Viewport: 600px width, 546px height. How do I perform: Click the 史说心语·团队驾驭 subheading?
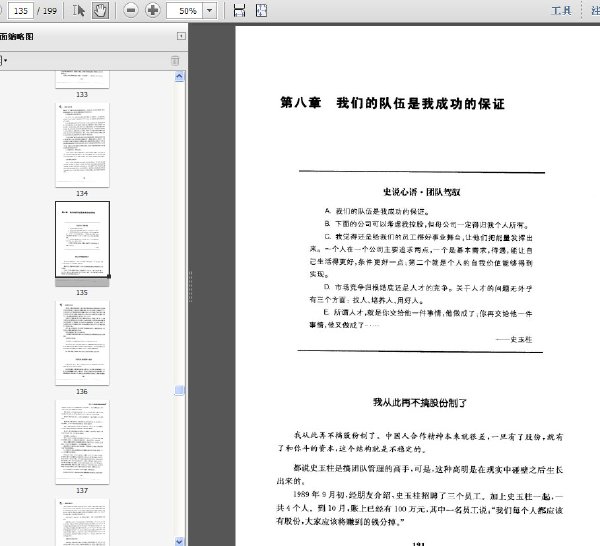(421, 192)
